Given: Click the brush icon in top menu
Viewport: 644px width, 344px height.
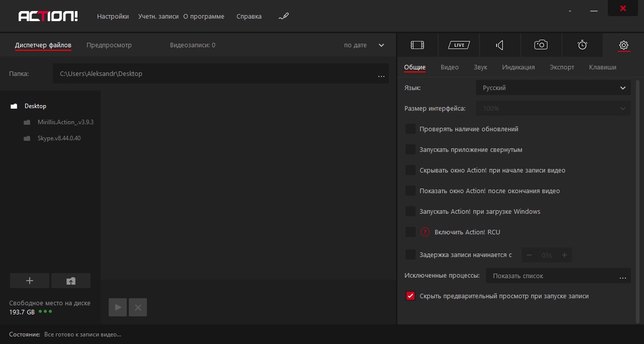Looking at the screenshot, I should 284,17.
